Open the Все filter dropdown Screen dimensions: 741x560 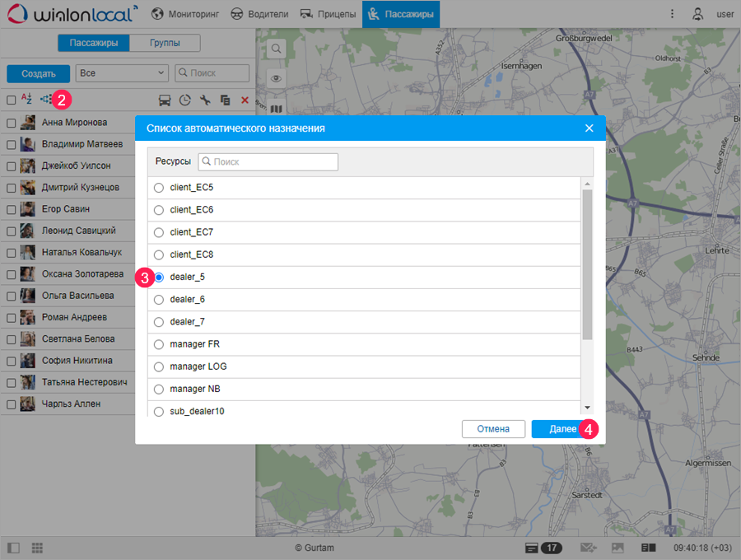(x=121, y=73)
